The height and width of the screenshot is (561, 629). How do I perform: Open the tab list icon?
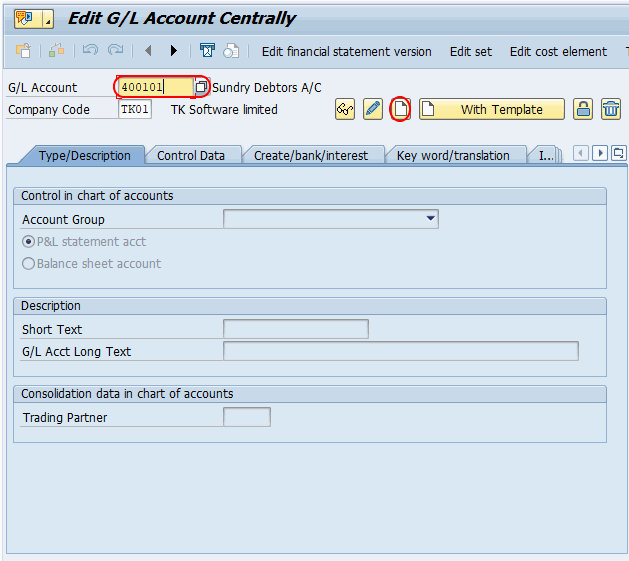pyautogui.click(x=618, y=153)
